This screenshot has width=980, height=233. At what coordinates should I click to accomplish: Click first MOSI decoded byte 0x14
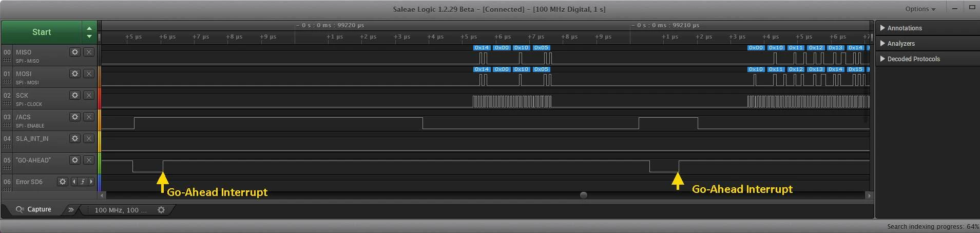pyautogui.click(x=482, y=69)
